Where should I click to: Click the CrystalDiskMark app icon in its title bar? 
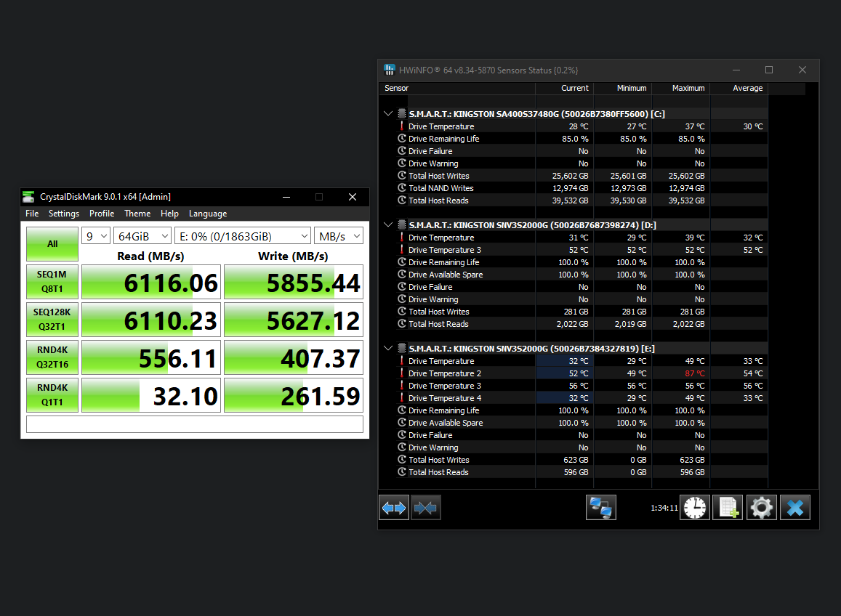28,197
